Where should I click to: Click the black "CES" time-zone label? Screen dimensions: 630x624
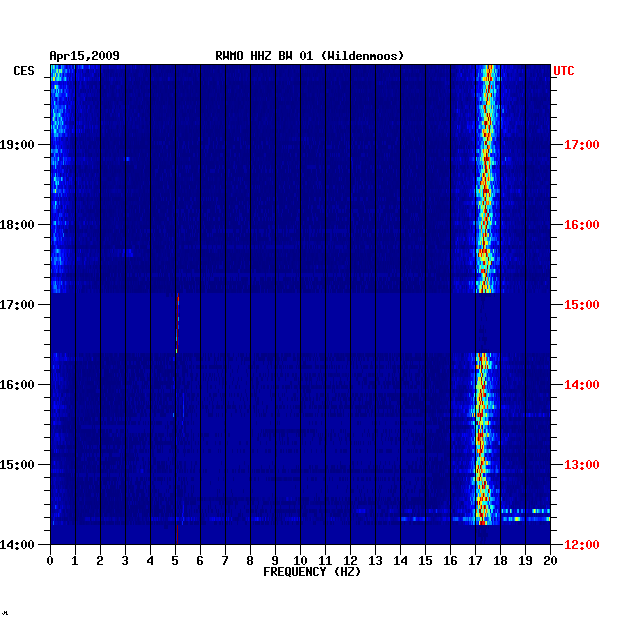[24, 71]
